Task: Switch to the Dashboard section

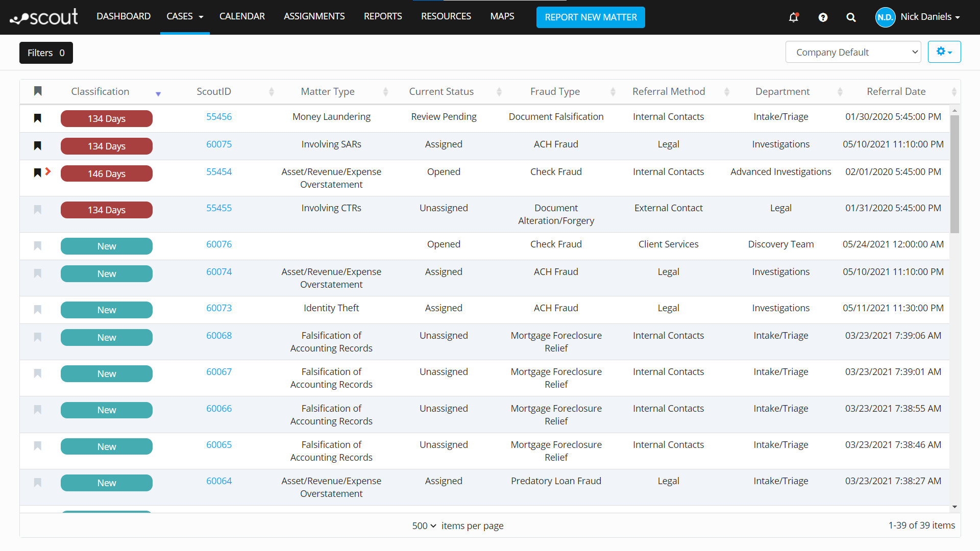Action: [124, 16]
